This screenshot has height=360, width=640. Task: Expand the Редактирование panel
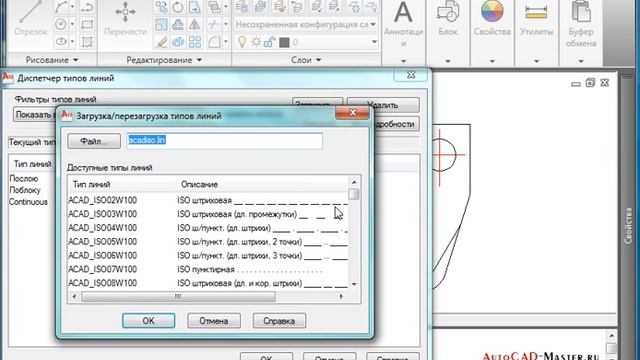coord(164,60)
